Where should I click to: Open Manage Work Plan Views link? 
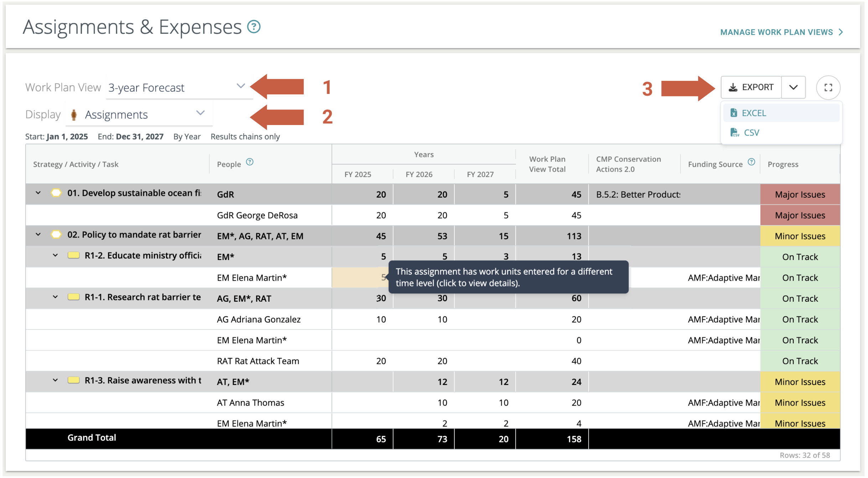coord(781,32)
